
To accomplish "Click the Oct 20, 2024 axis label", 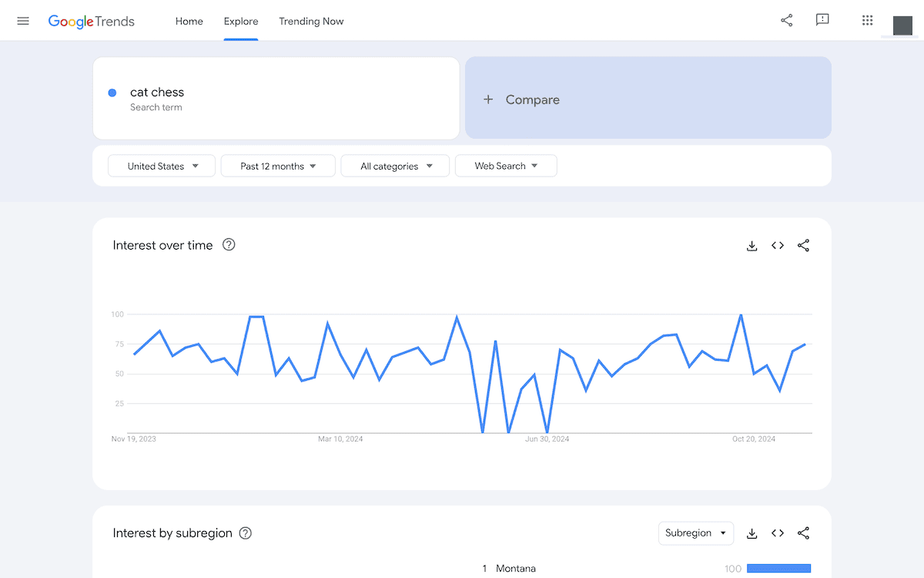I will click(x=754, y=439).
